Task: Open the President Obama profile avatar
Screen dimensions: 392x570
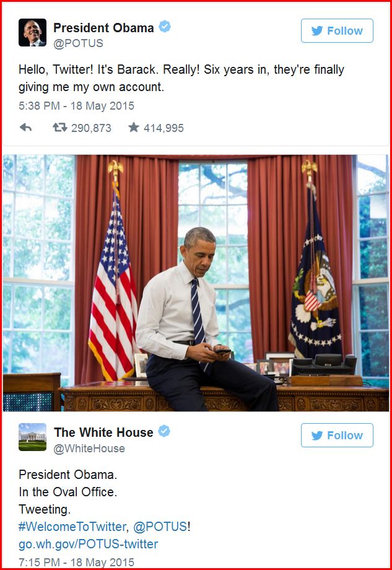Action: click(x=32, y=32)
